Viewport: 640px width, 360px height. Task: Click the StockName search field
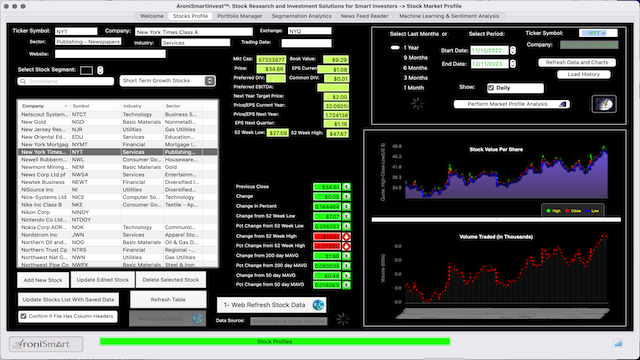pos(65,81)
